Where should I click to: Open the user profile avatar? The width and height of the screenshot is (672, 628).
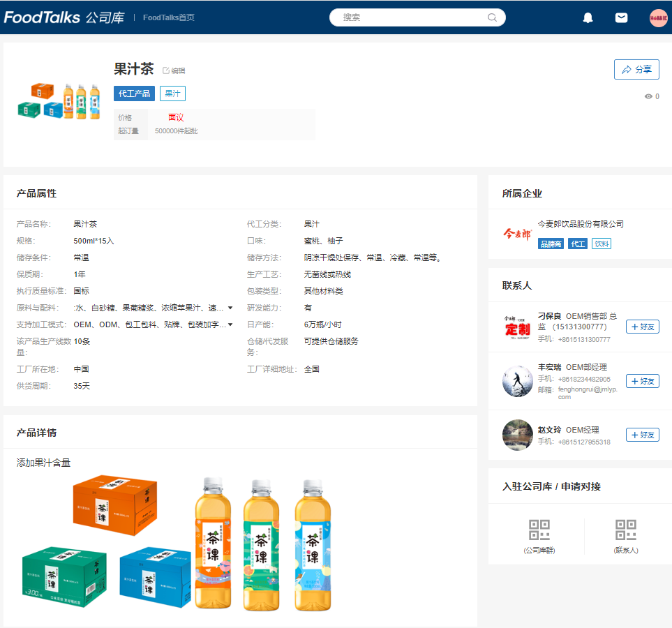tap(658, 18)
